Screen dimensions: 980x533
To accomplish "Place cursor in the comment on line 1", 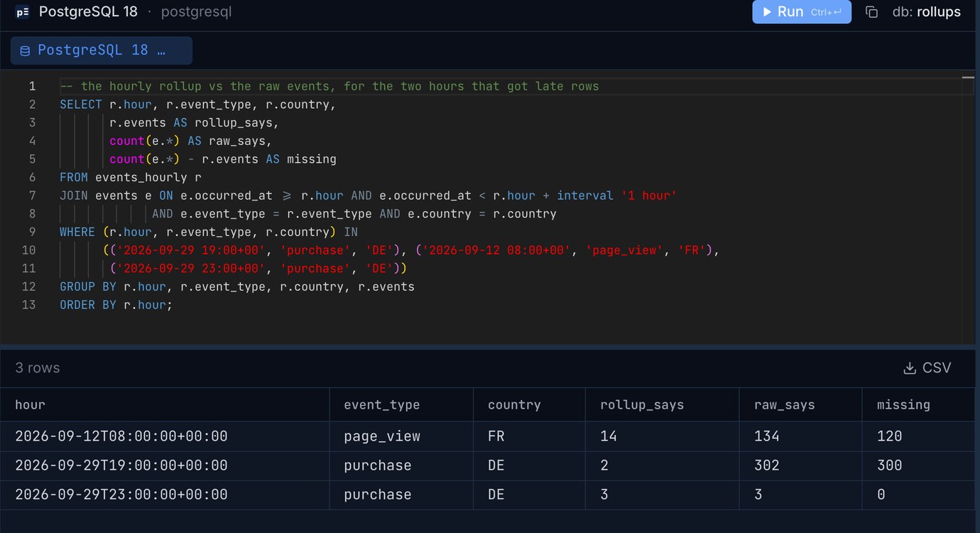I will (330, 86).
